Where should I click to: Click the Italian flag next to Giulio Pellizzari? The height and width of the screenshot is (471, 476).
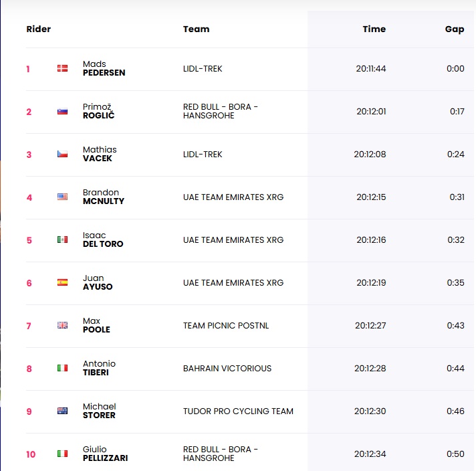pos(62,454)
